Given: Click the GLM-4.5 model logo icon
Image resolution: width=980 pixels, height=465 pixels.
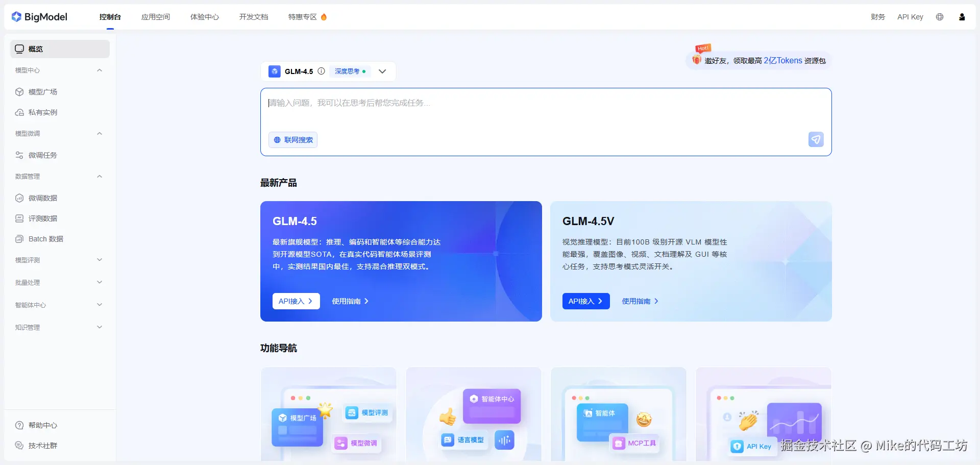Looking at the screenshot, I should 275,71.
